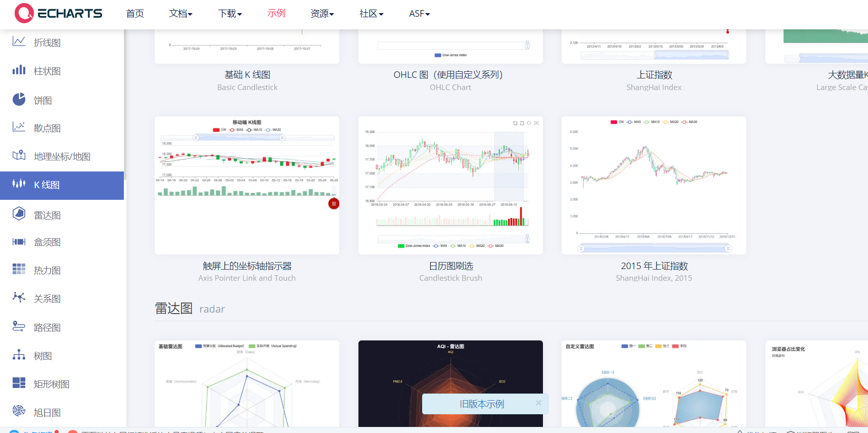Open K 线图 category in sidebar

click(62, 185)
